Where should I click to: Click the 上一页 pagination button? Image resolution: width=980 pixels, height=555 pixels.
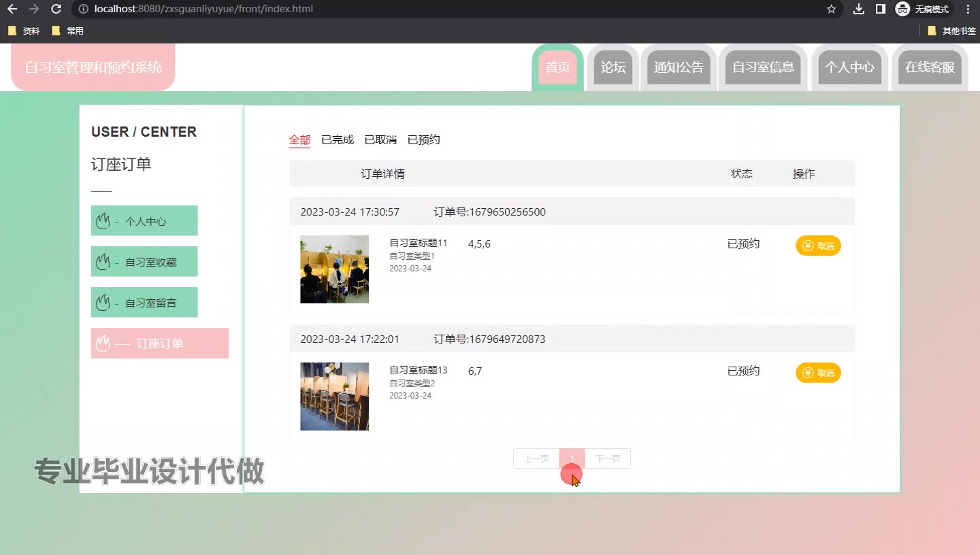click(536, 458)
